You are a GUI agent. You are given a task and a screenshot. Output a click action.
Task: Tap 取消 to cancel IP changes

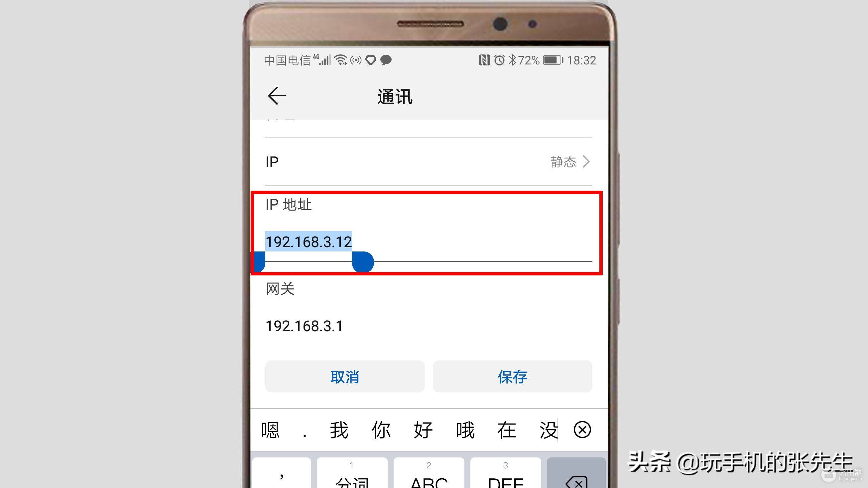(345, 376)
